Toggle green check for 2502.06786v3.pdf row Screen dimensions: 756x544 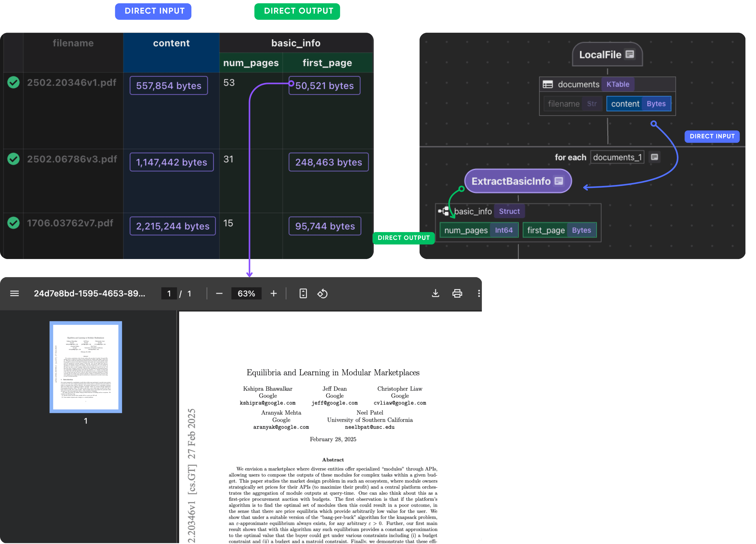(x=13, y=159)
